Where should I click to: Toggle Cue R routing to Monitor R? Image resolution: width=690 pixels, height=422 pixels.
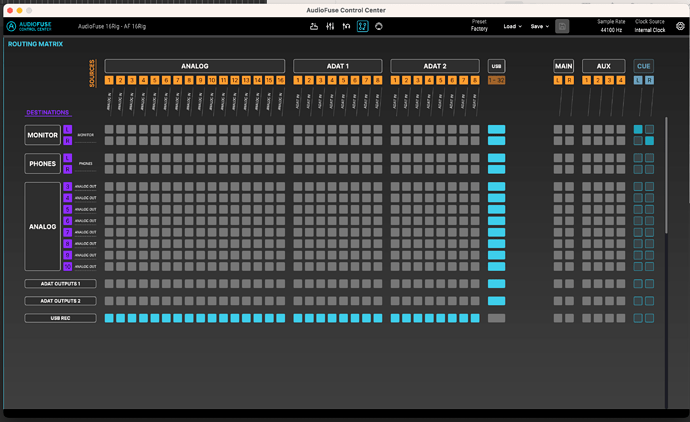point(650,141)
